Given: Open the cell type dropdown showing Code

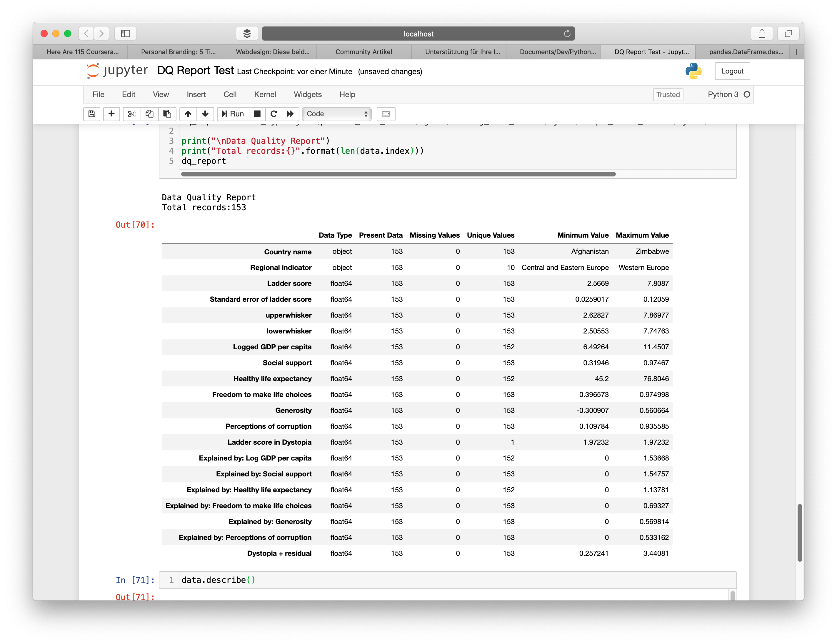Looking at the screenshot, I should [336, 114].
